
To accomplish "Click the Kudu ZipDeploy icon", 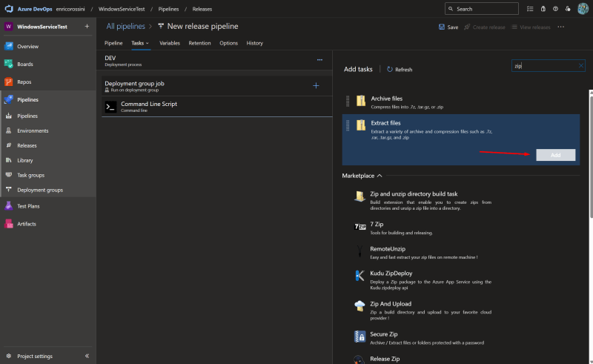I will (360, 276).
